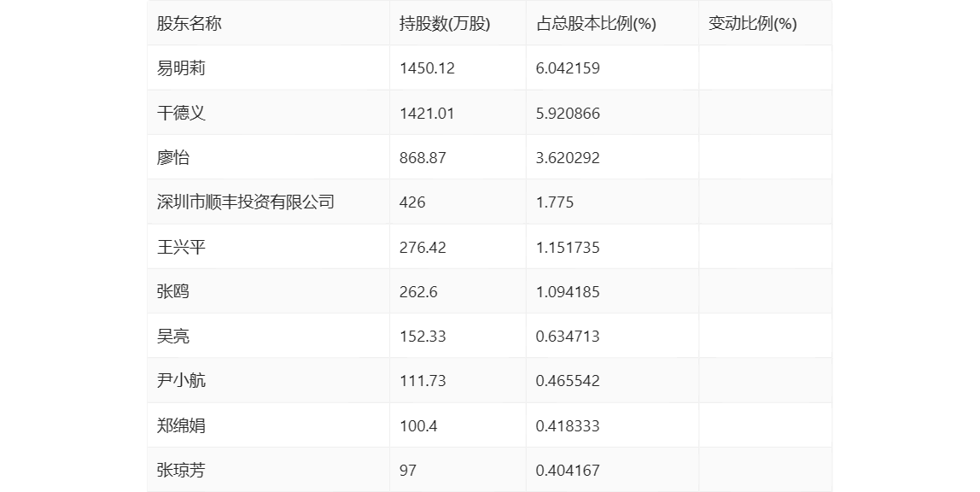Click shares value 111.73
Viewport: 980px width, 492px height.
click(x=423, y=381)
